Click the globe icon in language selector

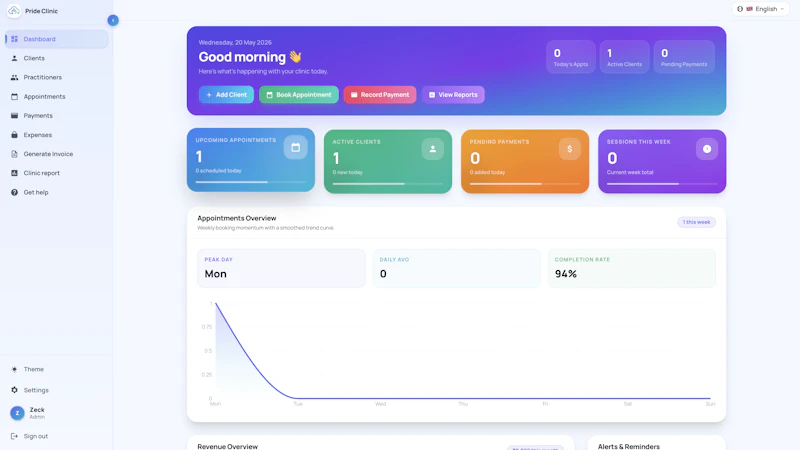coord(740,9)
